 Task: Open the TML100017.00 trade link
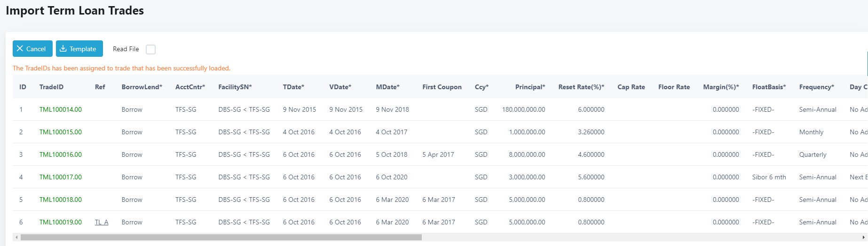point(60,177)
